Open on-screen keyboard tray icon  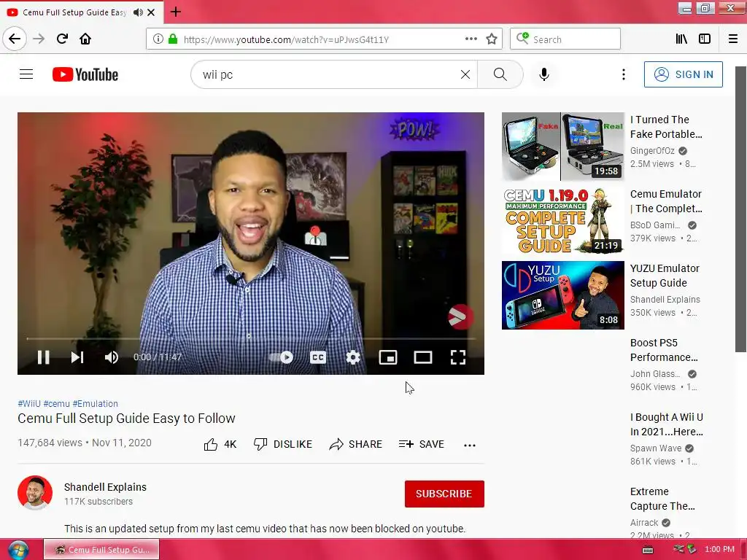coord(648,550)
